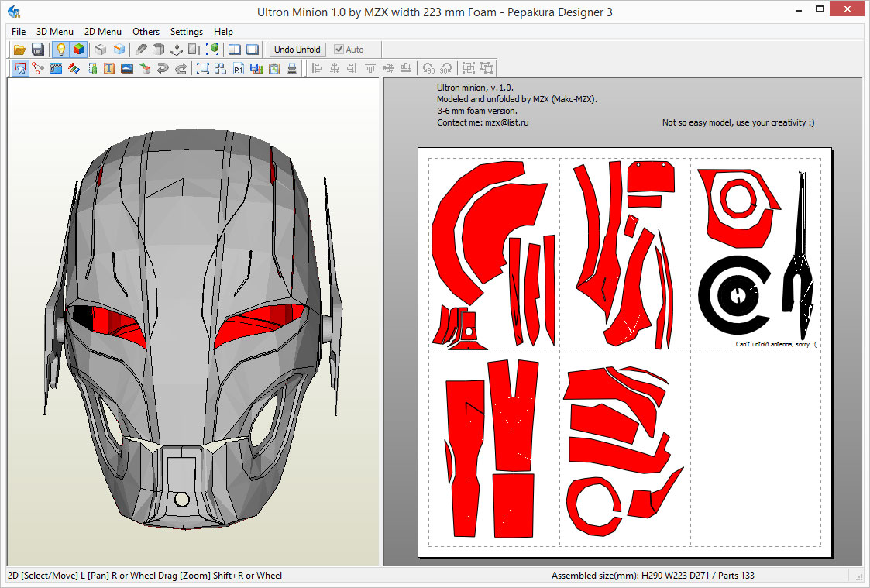Print the pattern with the printer icon
870x588 pixels.
point(292,68)
